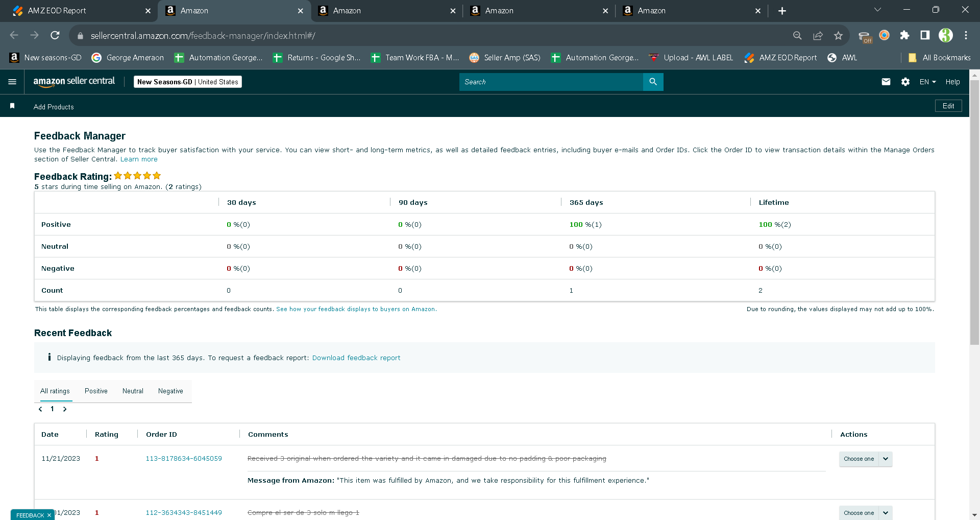Click the Lifetime Count value 2
Screen dimensions: 980x520
click(761, 291)
